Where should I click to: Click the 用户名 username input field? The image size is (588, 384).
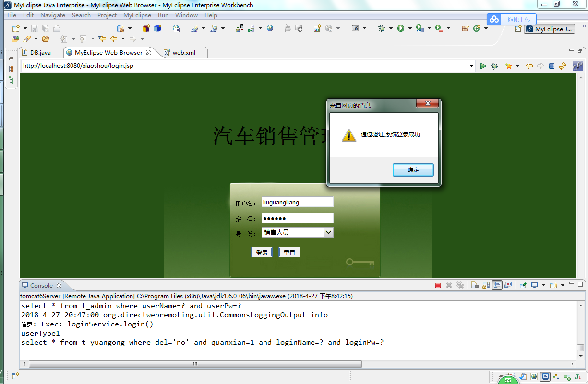297,202
